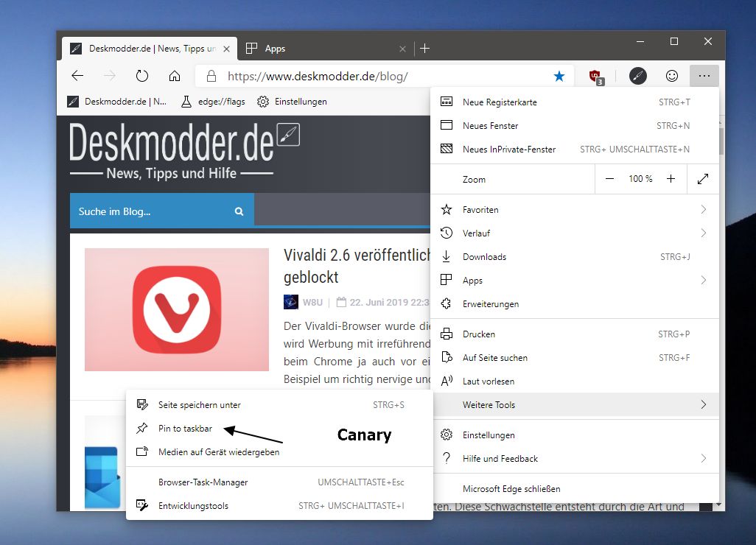Close the Apps tab

click(402, 49)
